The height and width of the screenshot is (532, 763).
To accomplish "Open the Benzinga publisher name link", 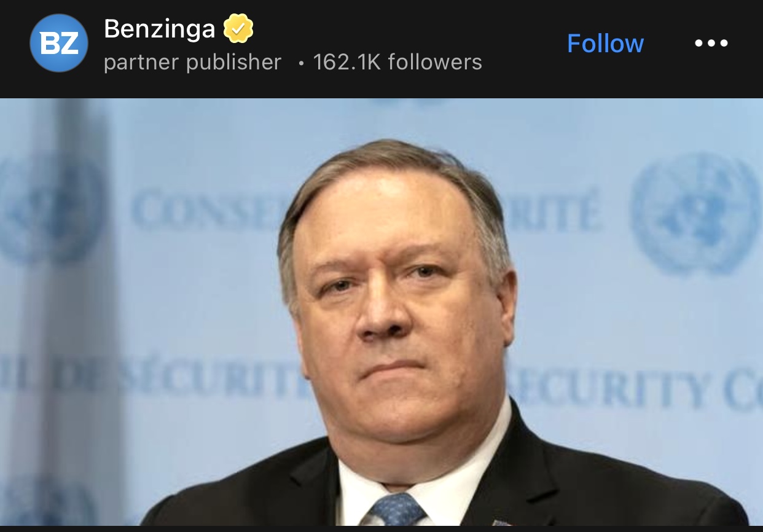I will [x=159, y=29].
